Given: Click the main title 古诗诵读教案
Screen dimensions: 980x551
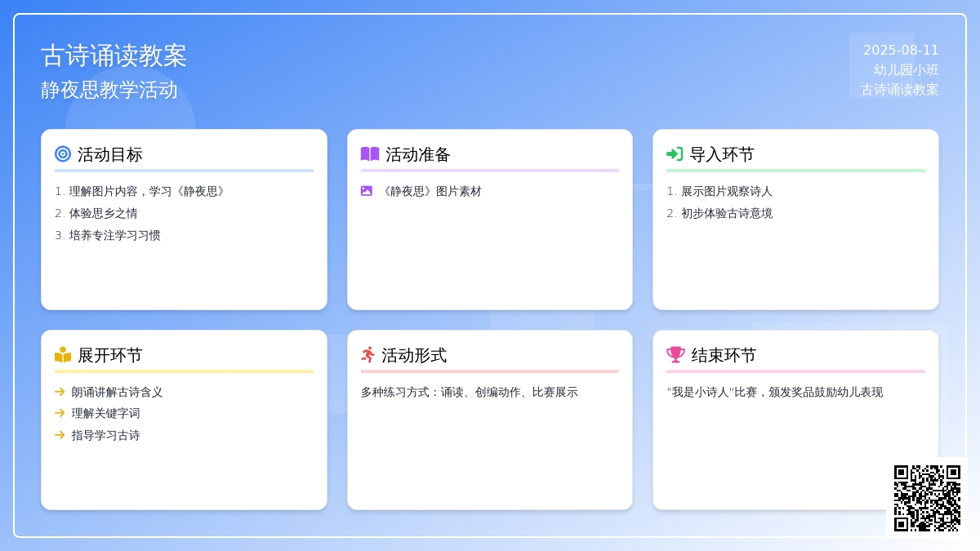Looking at the screenshot, I should click(x=114, y=56).
